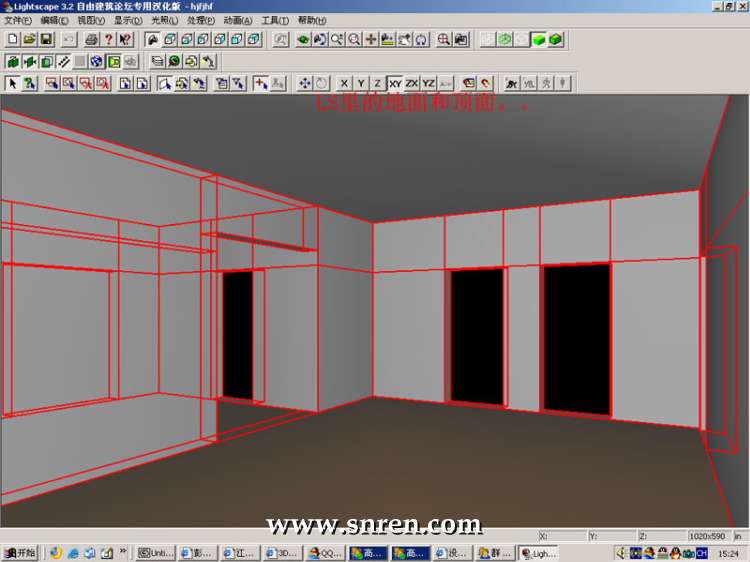The height and width of the screenshot is (562, 750).
Task: Activate context help arrow-with-question icon
Action: pos(125,39)
